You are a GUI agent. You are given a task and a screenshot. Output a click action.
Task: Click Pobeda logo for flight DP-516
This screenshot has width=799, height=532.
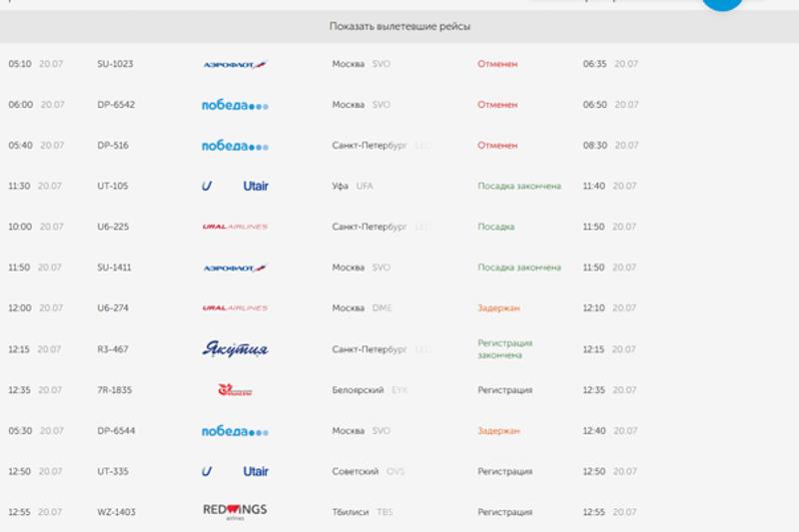tap(235, 146)
